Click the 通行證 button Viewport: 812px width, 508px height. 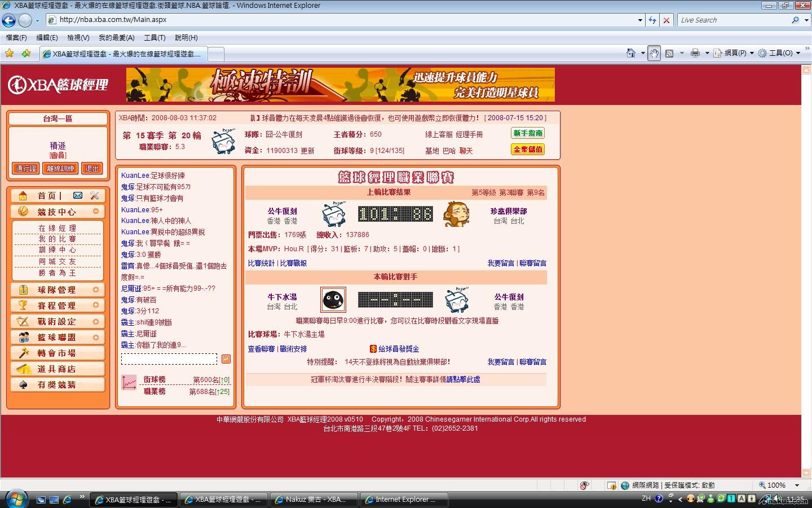coord(26,168)
